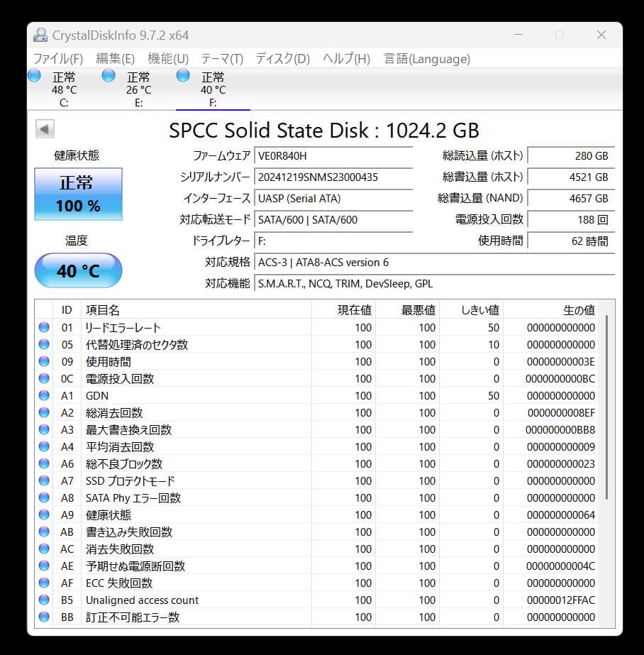Click the blue status dot for ECC 失敗回数
The image size is (644, 655).
44,583
